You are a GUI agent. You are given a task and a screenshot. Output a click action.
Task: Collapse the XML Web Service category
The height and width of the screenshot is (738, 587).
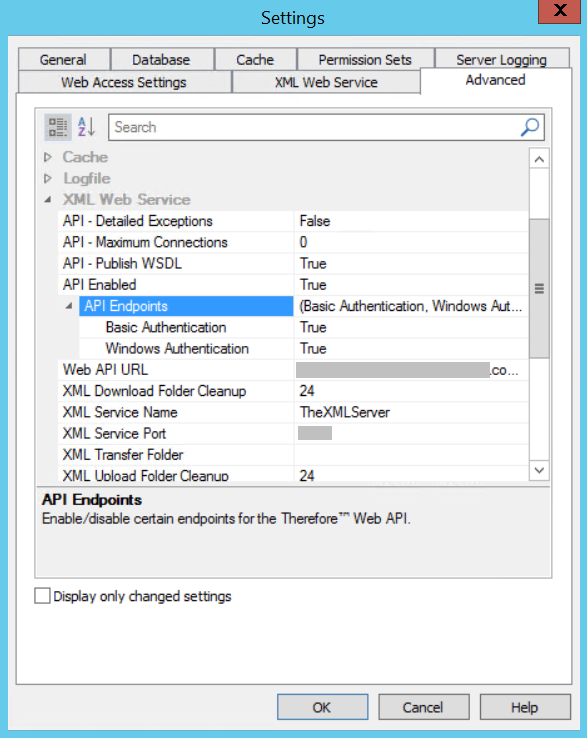click(48, 200)
